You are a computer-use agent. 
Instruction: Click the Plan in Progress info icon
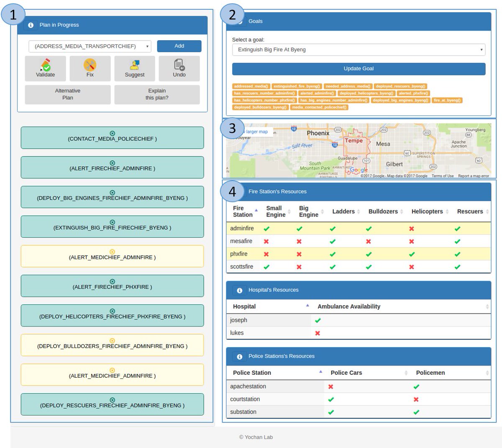31,25
